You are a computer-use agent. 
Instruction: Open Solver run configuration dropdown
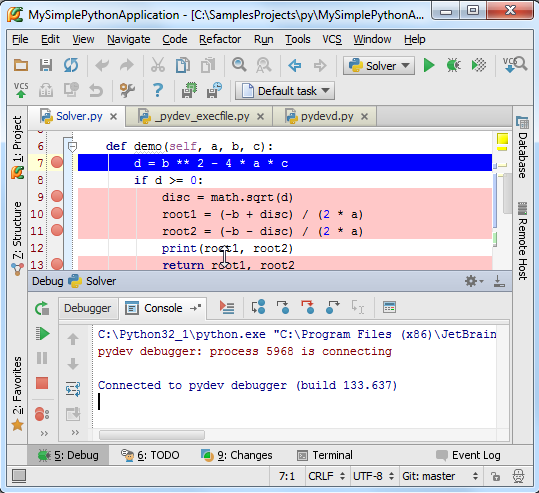(x=379, y=65)
